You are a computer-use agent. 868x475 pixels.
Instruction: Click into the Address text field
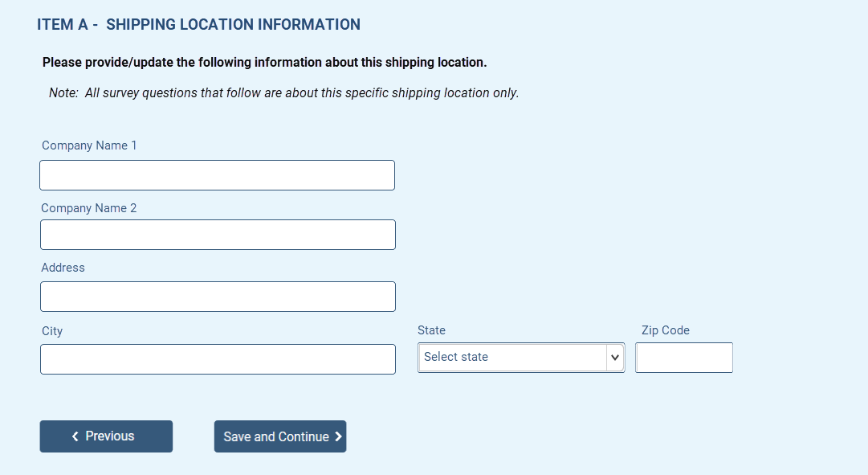(x=218, y=297)
